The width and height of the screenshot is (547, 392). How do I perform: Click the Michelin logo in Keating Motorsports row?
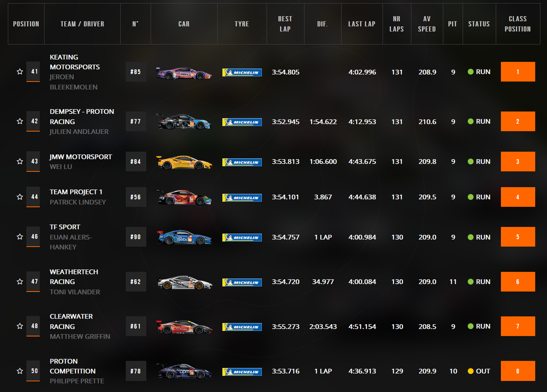(242, 73)
